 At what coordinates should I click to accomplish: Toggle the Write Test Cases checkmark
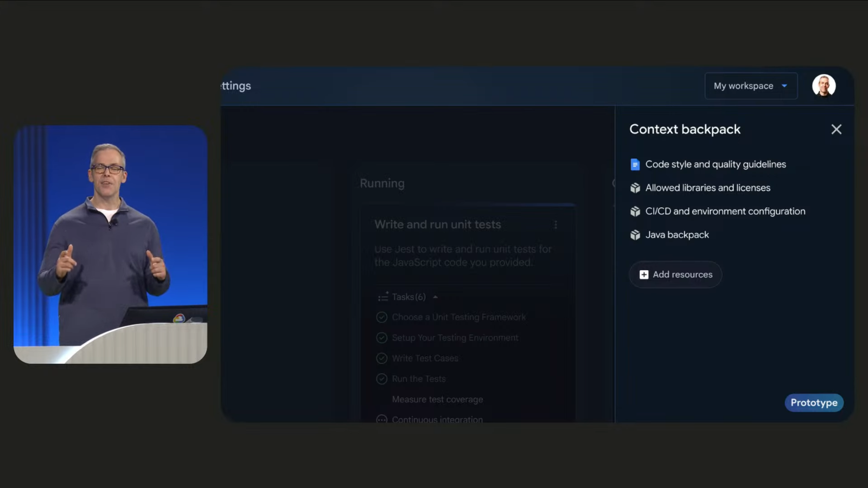[381, 358]
